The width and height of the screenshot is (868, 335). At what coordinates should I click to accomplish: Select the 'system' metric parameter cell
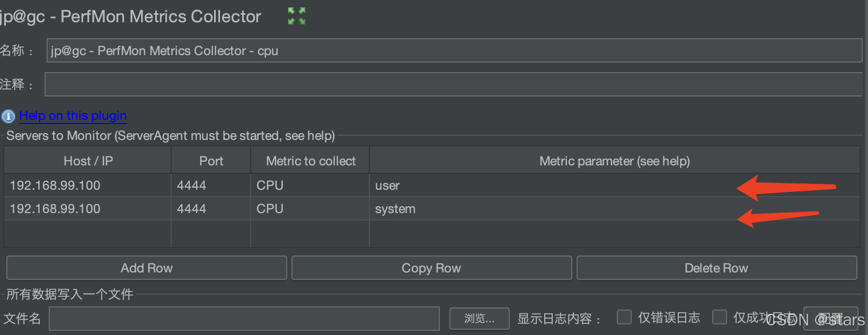(x=615, y=209)
